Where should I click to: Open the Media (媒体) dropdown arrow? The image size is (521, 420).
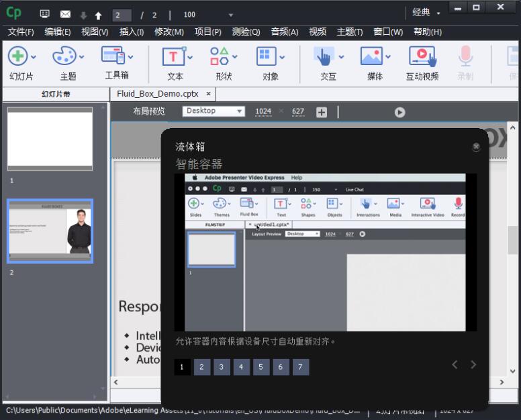coord(388,57)
